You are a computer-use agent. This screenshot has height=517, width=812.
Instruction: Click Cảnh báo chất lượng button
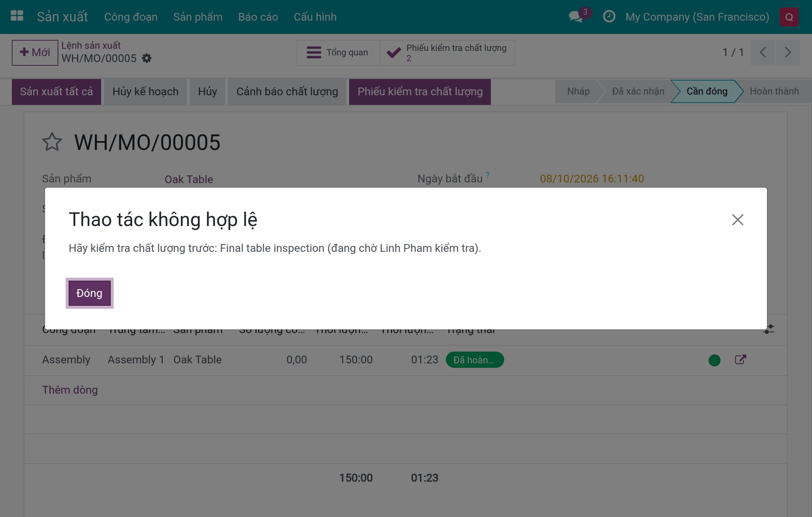tap(287, 92)
